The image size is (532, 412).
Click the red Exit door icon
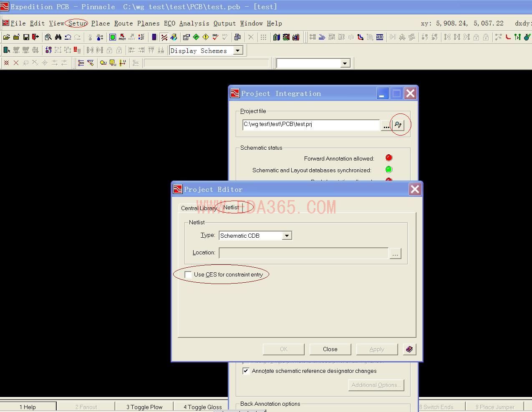coord(35,37)
